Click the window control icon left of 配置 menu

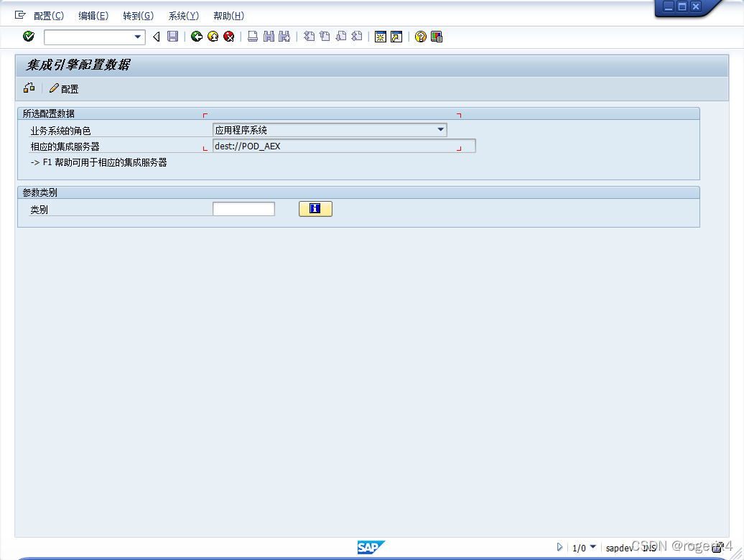20,15
